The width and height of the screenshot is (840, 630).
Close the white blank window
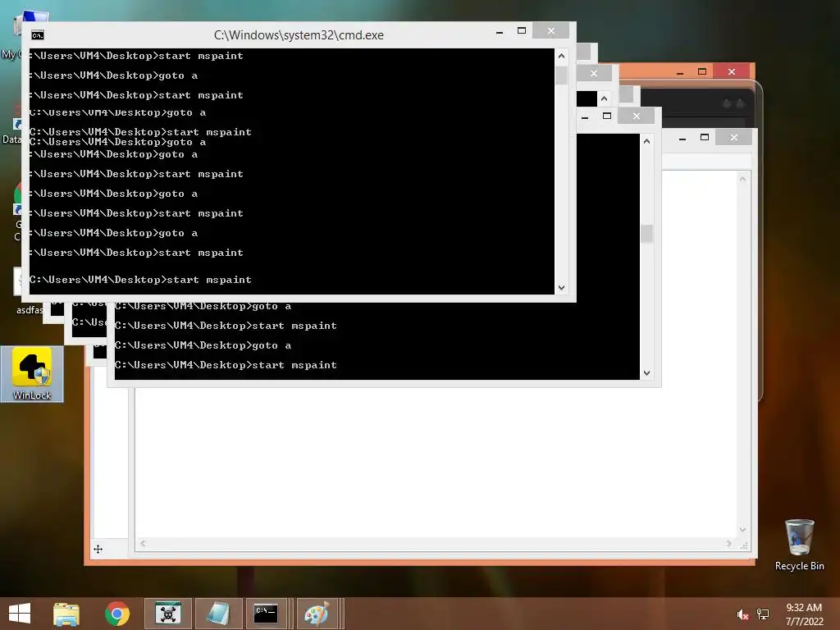pos(734,138)
